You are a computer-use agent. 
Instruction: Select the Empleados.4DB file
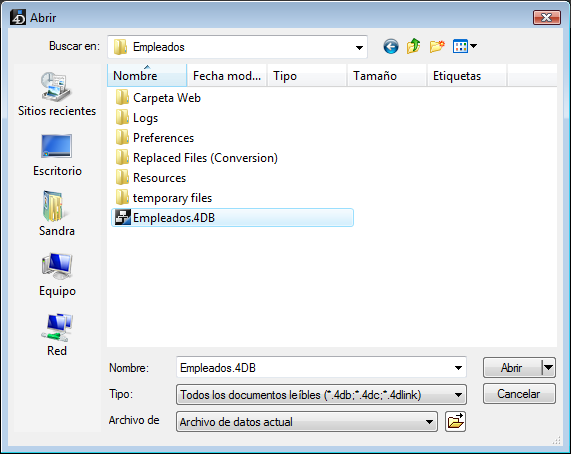click(x=232, y=218)
